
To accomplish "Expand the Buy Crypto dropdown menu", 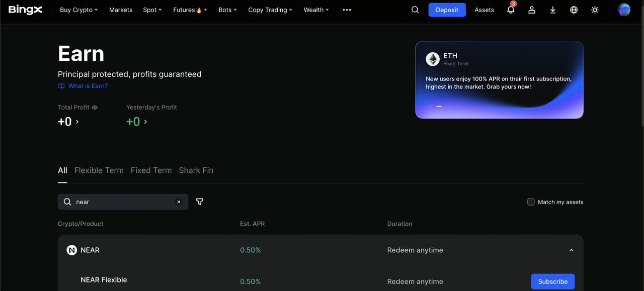I will pos(78,10).
